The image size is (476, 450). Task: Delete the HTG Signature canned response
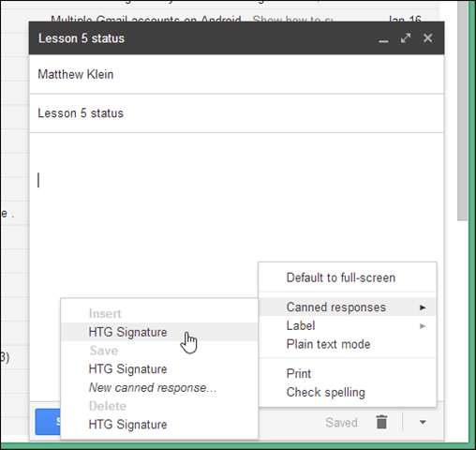159,425
